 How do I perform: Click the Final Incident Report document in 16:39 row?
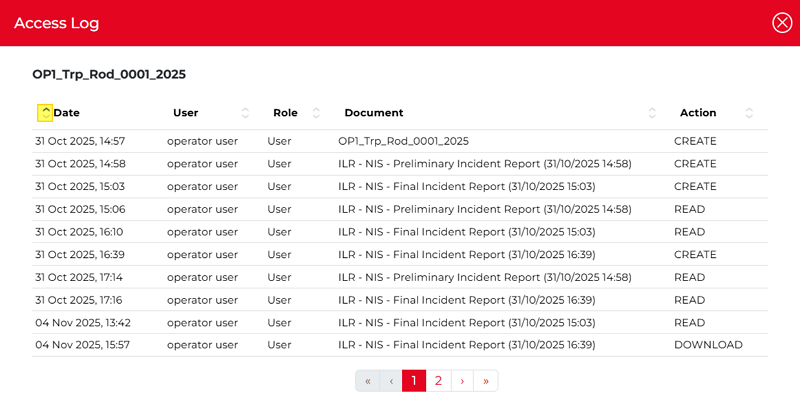tap(467, 255)
